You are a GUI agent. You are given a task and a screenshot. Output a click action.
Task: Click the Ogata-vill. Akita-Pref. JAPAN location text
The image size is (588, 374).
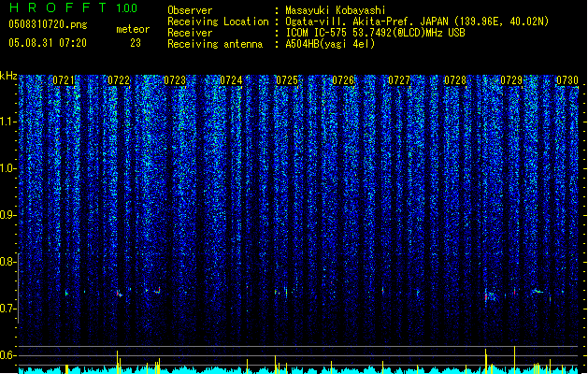pyautogui.click(x=366, y=22)
